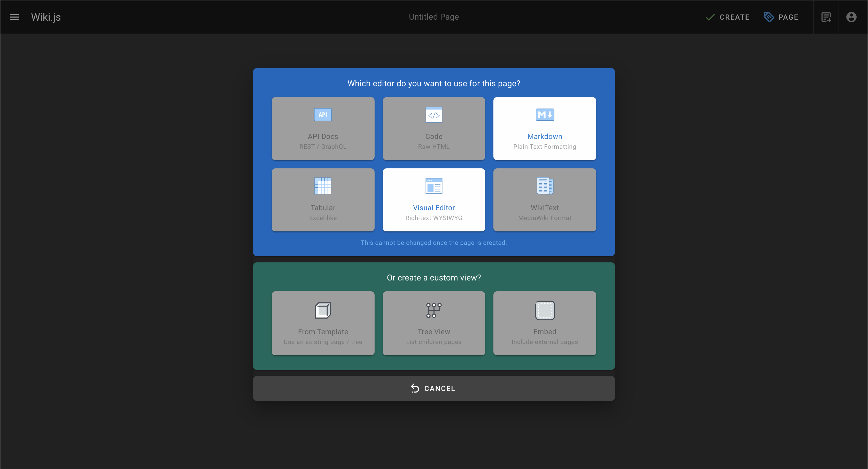
Task: Click the API Docs icon
Action: tap(322, 115)
